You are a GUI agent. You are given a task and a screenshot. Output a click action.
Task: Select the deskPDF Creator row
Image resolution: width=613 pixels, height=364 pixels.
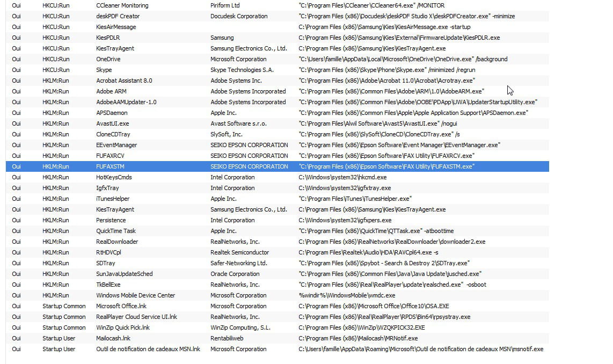pyautogui.click(x=118, y=16)
